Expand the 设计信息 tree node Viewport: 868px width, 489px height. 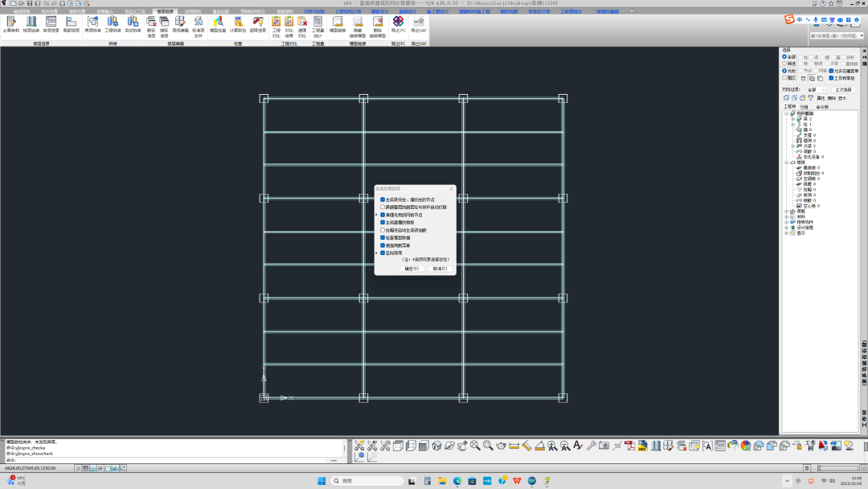pos(787,228)
